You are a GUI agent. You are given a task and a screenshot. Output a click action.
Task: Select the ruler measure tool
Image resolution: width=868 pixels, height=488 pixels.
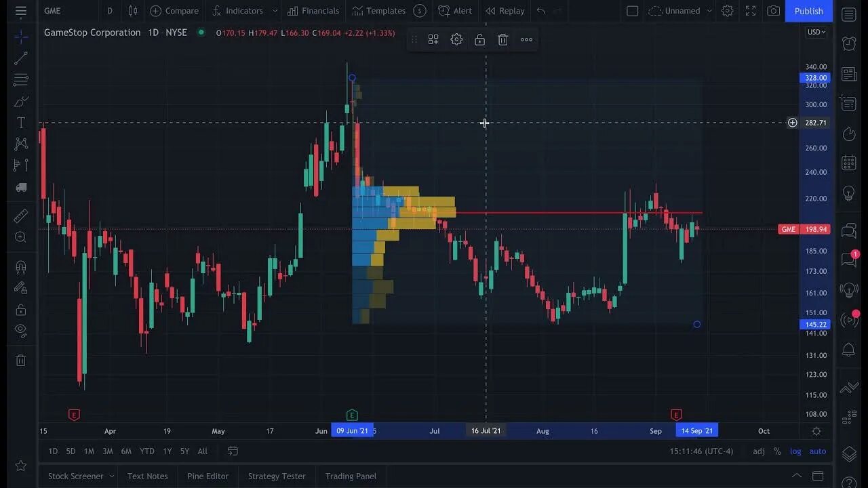[20, 216]
